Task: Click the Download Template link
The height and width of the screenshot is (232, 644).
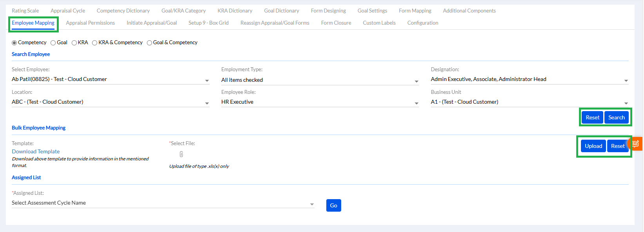Action: point(36,151)
